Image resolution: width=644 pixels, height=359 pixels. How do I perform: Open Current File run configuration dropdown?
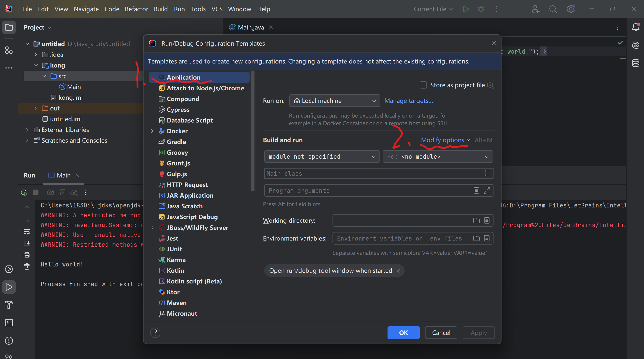tap(433, 9)
